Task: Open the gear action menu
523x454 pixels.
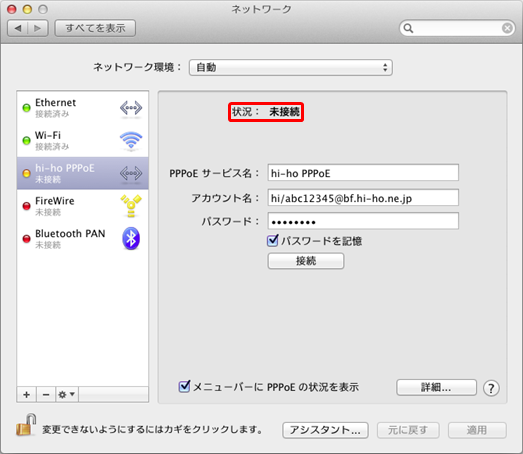Action: click(x=67, y=395)
